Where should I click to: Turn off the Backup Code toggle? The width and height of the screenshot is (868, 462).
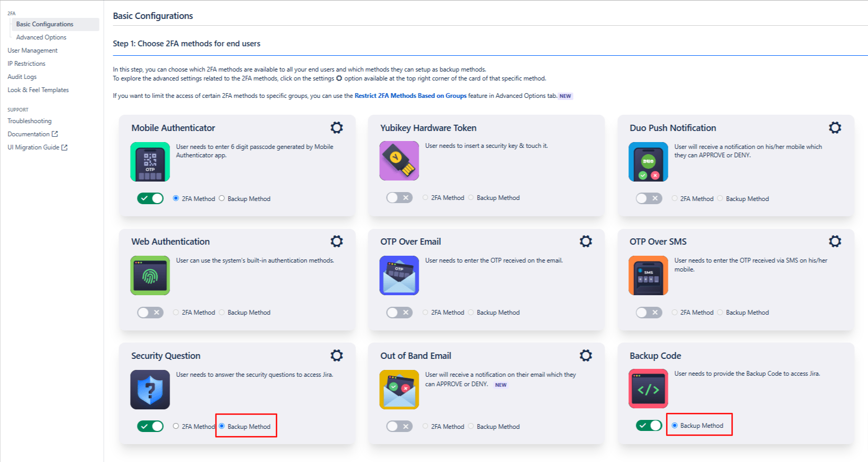click(648, 426)
